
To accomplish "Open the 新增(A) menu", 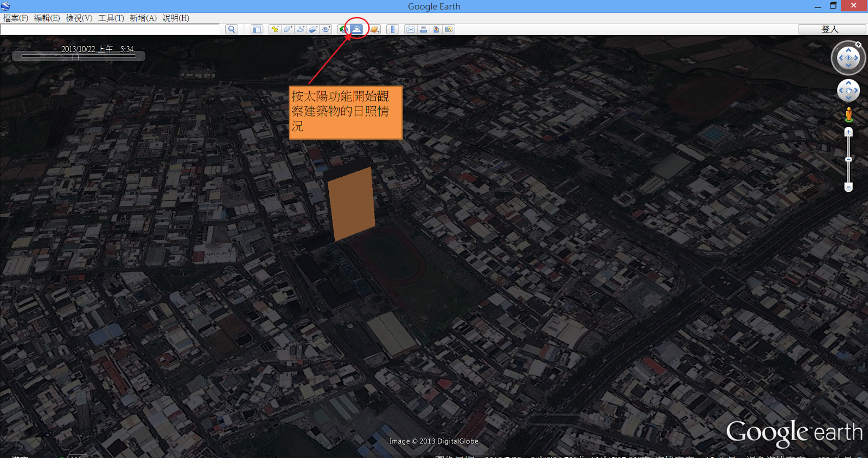I will click(143, 18).
